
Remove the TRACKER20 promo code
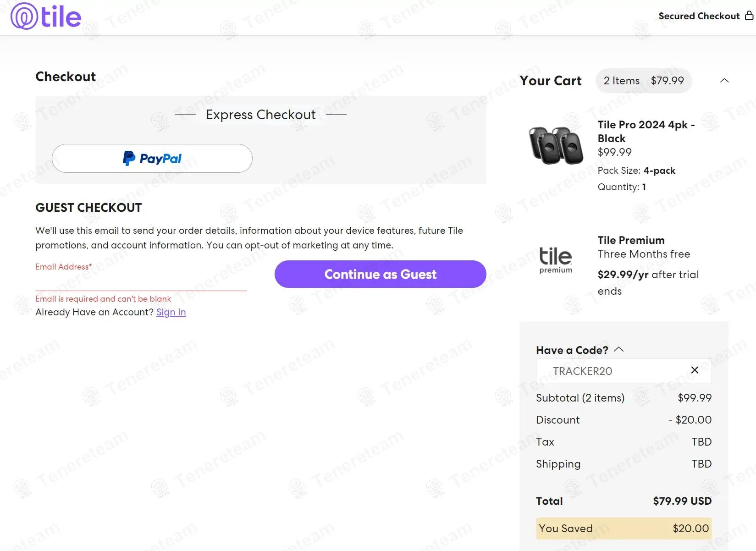[x=695, y=370]
